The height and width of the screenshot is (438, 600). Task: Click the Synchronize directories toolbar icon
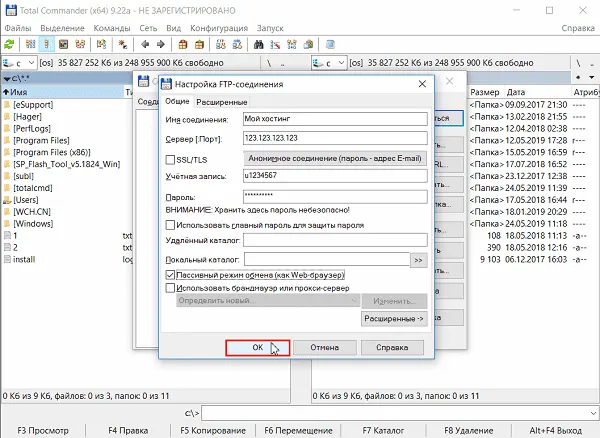pyautogui.click(x=292, y=44)
